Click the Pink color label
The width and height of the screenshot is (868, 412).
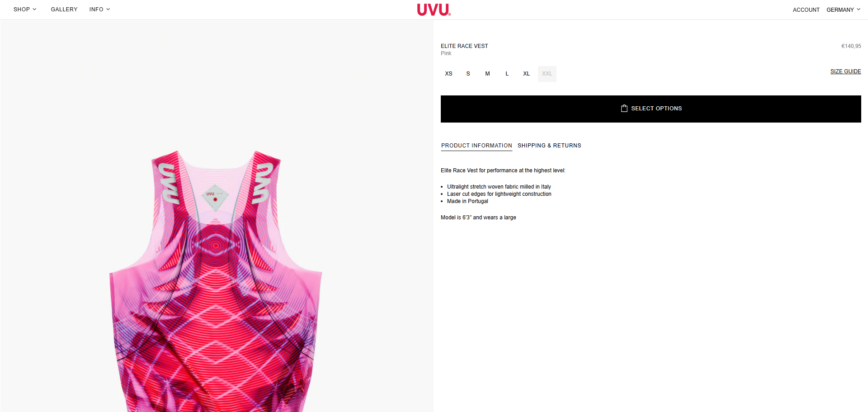click(x=446, y=53)
